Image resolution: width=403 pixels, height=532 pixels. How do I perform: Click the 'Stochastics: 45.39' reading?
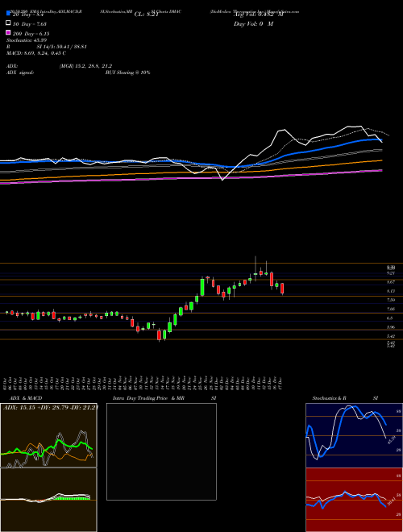pos(27,40)
